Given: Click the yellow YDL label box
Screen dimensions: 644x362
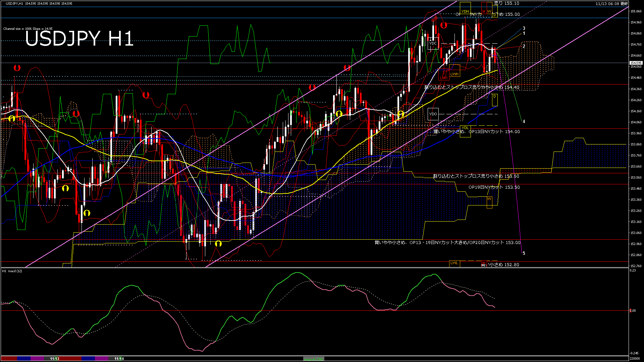Looking at the screenshot, I should point(465,128).
